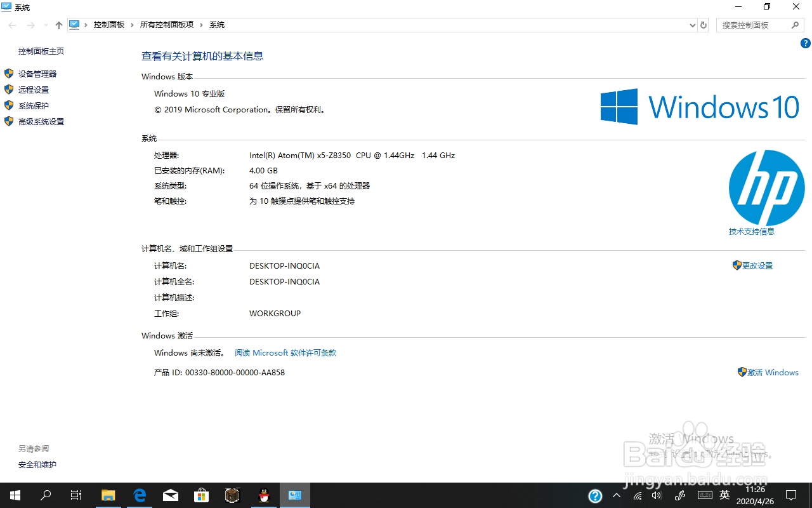Open clock and date 11:26 flyout
Screen dimensions: 812x508
(755, 495)
